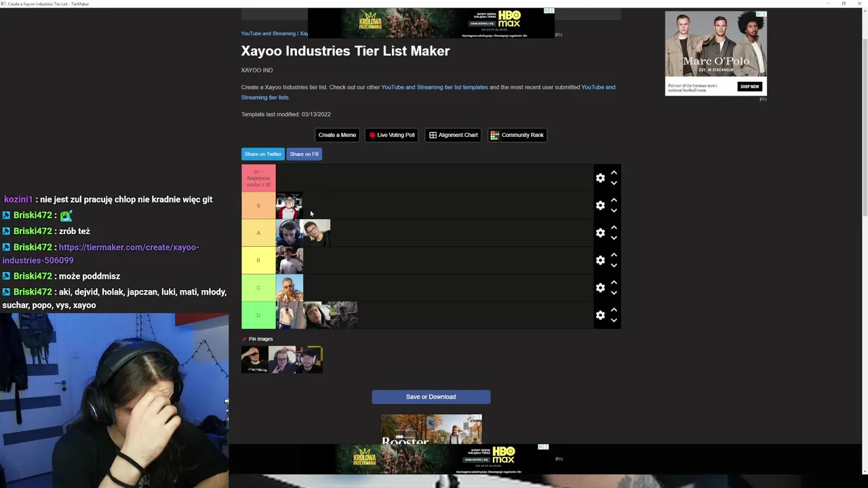868x488 pixels.
Task: Move the S tier row down
Action: pyautogui.click(x=614, y=211)
